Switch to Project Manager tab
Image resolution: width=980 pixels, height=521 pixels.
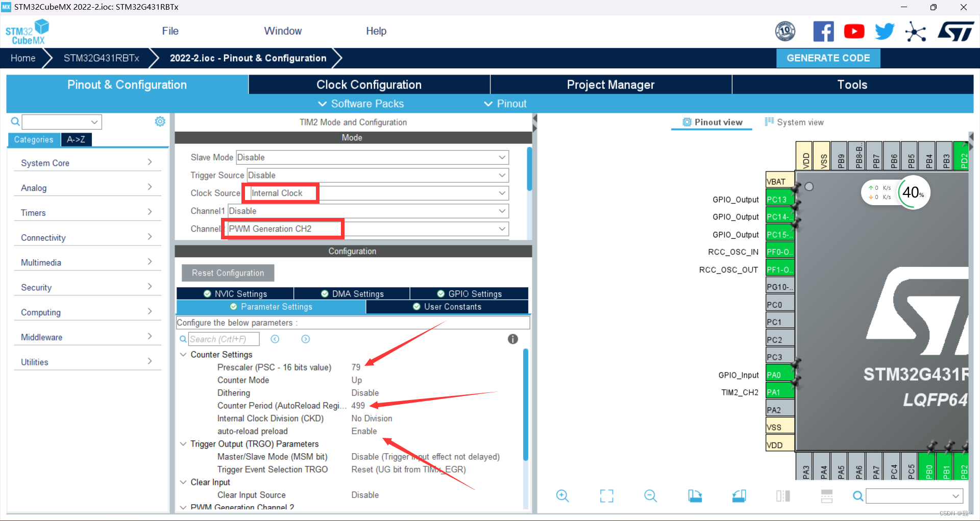tap(610, 85)
